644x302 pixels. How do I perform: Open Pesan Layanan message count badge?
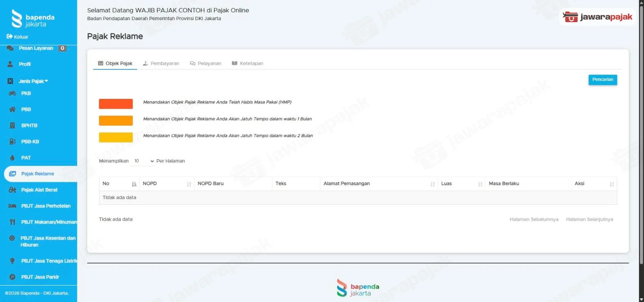tap(62, 48)
